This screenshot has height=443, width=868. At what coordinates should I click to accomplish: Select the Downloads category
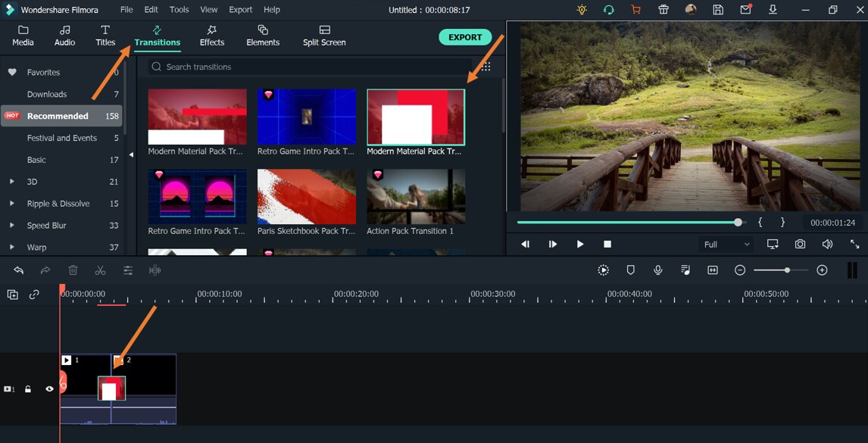tap(61, 94)
